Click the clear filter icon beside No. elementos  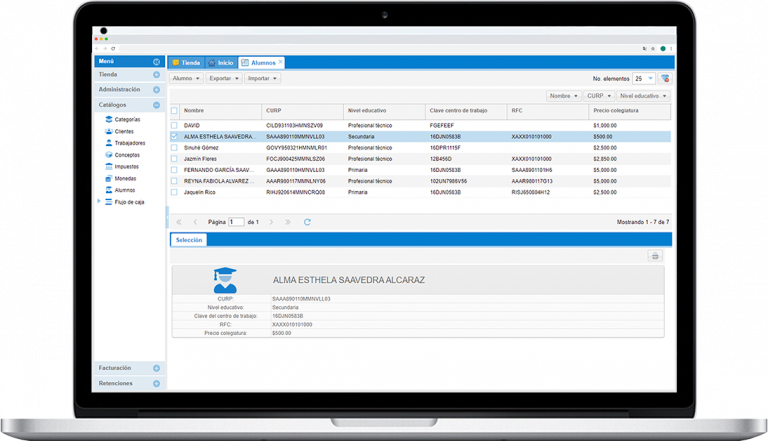[x=665, y=78]
